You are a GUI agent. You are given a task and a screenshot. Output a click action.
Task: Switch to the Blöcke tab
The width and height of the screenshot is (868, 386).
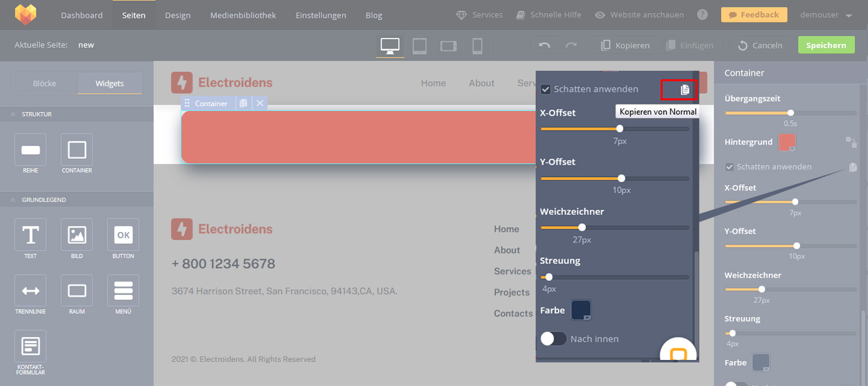(45, 83)
